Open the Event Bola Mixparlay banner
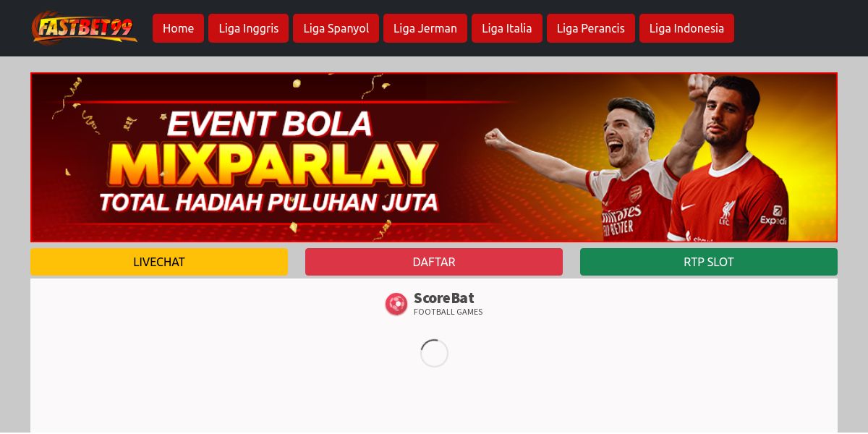Viewport: 868px width, 434px height. [434, 157]
